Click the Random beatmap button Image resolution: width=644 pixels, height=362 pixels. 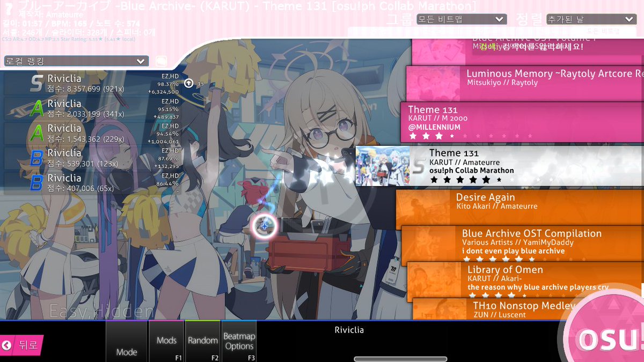tap(203, 341)
